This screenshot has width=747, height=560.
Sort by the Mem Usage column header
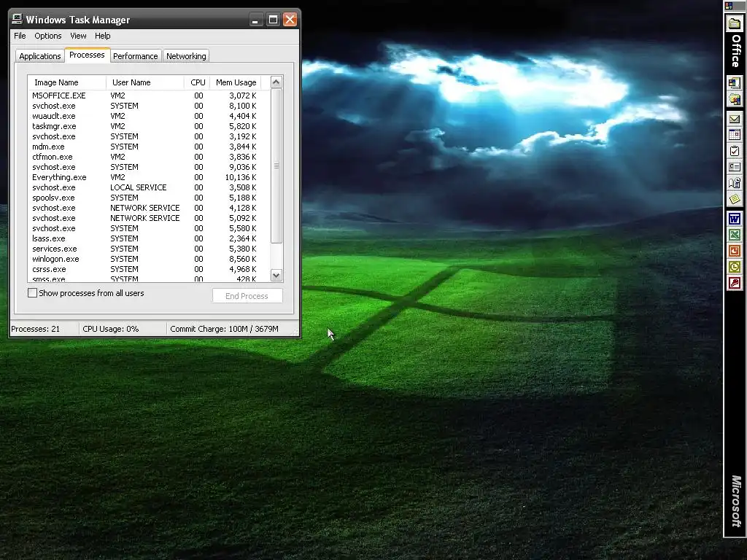(x=236, y=82)
